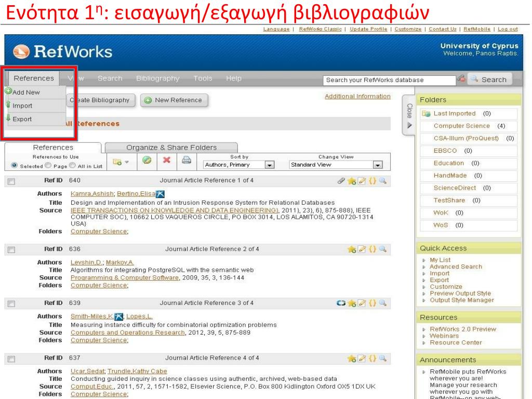The width and height of the screenshot is (532, 399).
Task: Click cite braces icon for reference 637
Action: (x=373, y=358)
